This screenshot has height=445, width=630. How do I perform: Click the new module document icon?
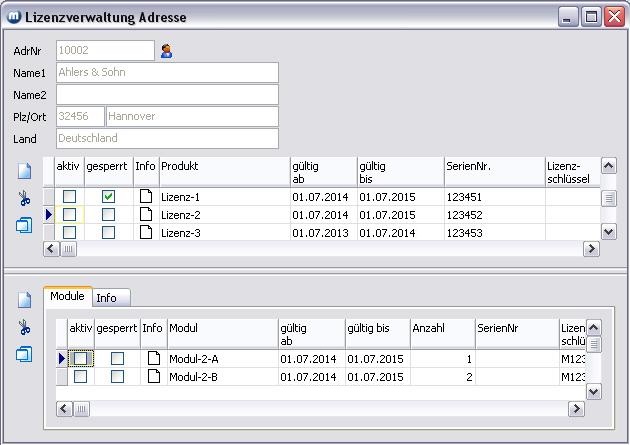pyautogui.click(x=25, y=300)
